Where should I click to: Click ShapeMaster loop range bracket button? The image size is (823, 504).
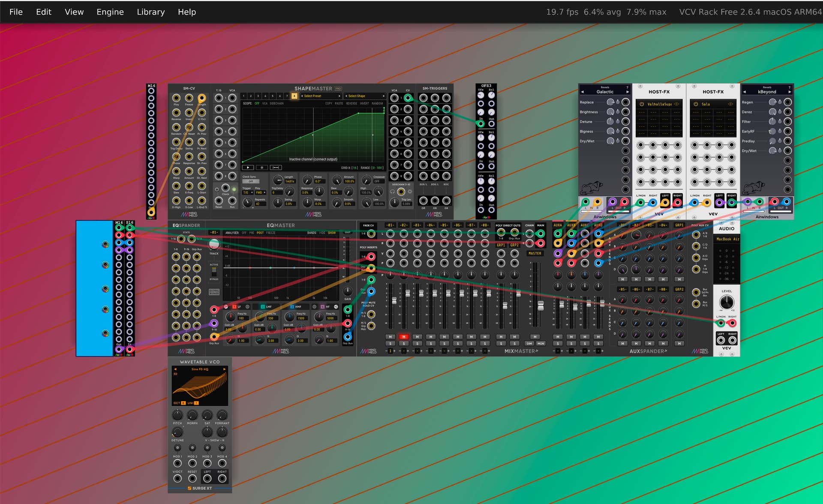tap(276, 168)
